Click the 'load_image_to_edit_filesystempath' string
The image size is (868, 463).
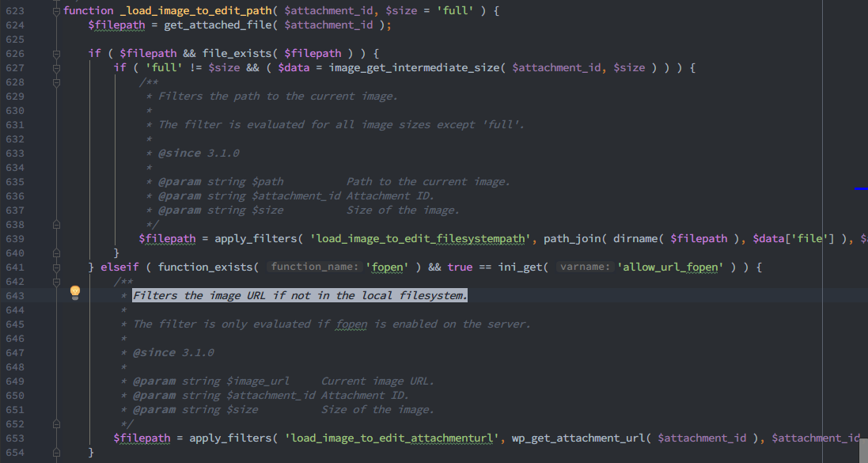(419, 239)
